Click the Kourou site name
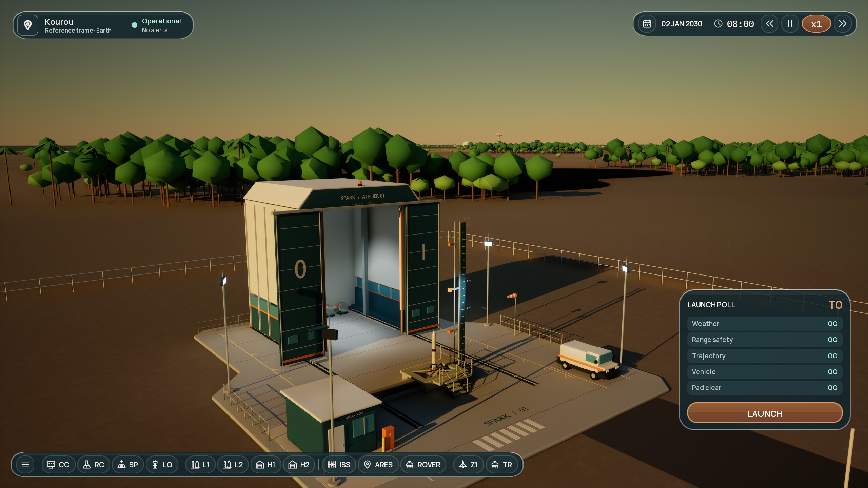This screenshot has width=868, height=488. [x=59, y=22]
